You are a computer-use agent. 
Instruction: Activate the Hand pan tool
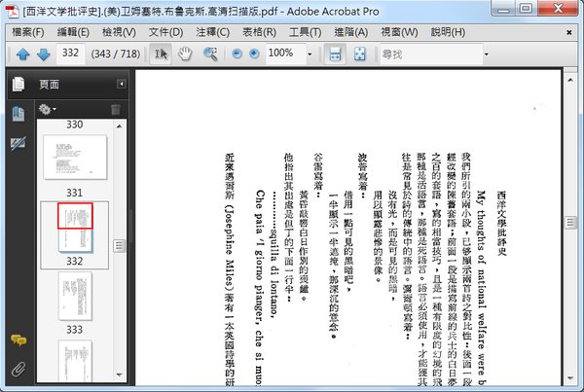click(185, 53)
